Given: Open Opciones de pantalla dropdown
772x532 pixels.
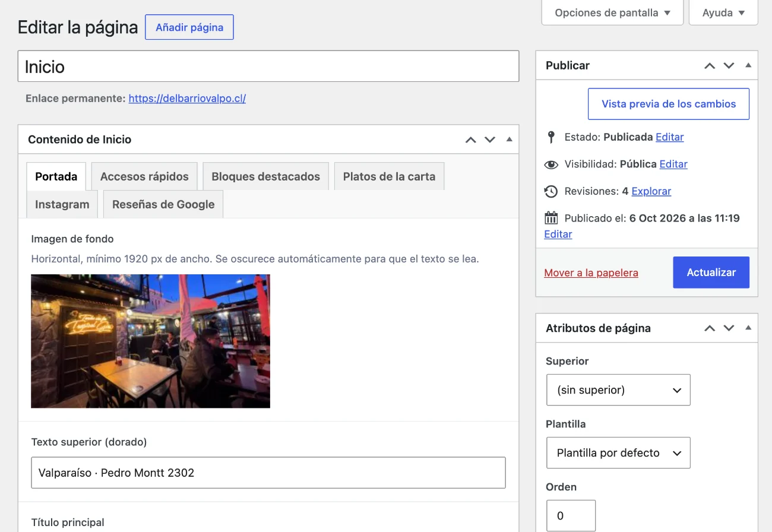Looking at the screenshot, I should pyautogui.click(x=612, y=12).
